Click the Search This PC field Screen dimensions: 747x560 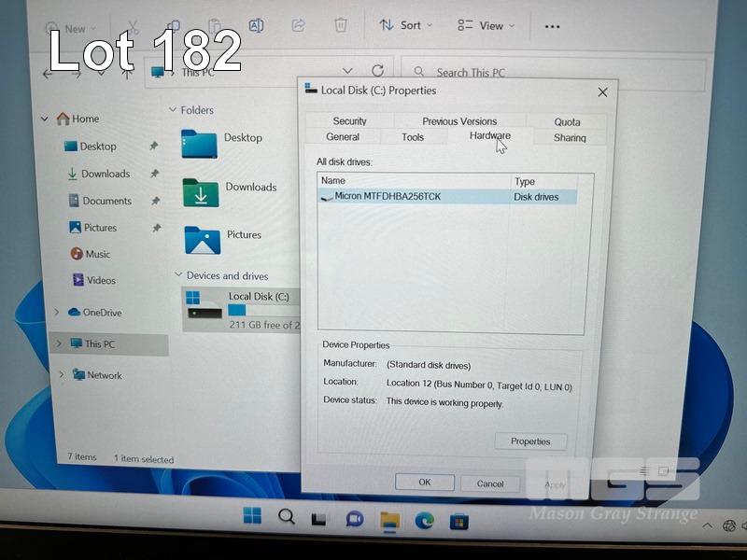(x=551, y=72)
